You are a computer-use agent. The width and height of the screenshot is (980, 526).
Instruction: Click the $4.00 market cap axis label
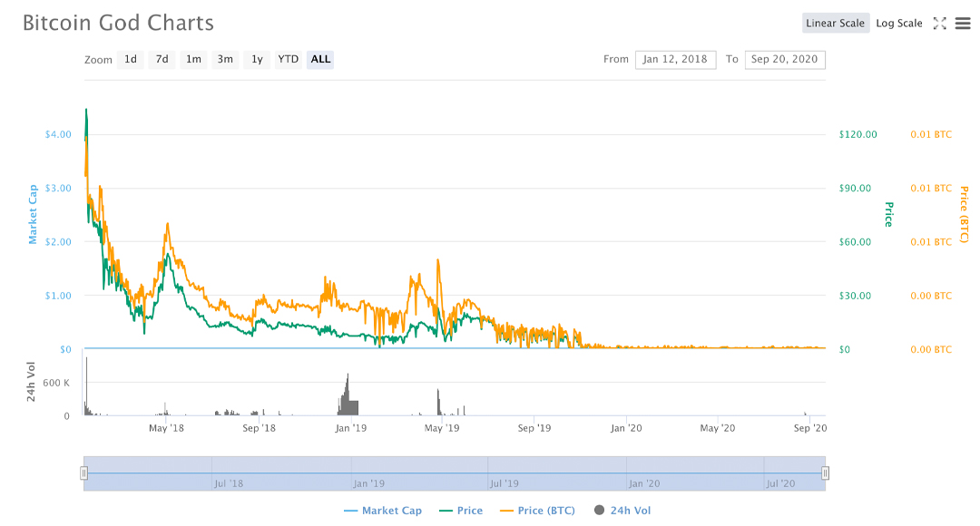coord(58,134)
